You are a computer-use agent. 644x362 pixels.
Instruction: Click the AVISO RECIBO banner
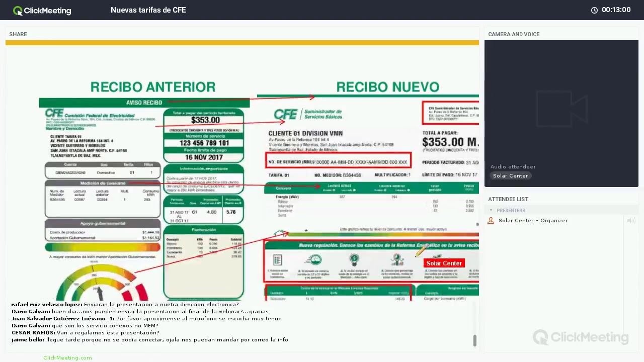(x=144, y=103)
